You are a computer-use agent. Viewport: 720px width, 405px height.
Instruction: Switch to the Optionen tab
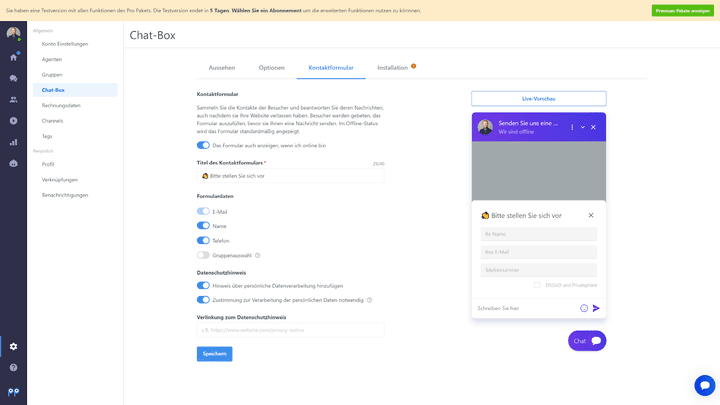coord(271,68)
